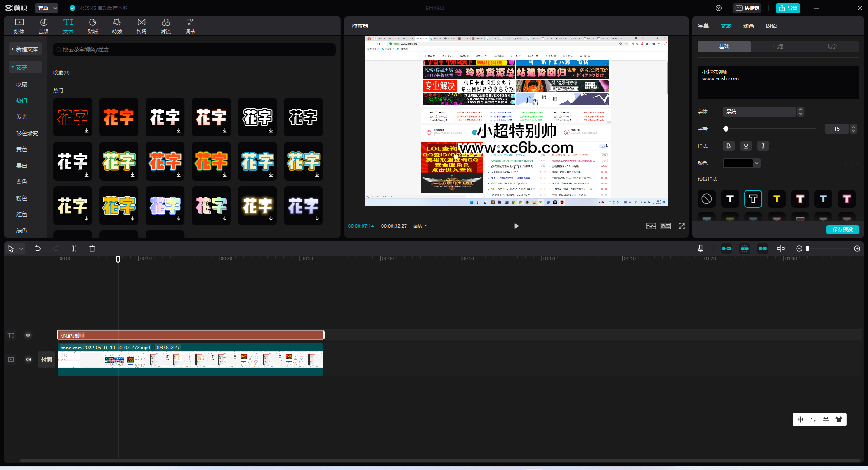Screen dimensions: 868x470
Task: Open the Filters (滤镜) panel
Action: pyautogui.click(x=166, y=26)
